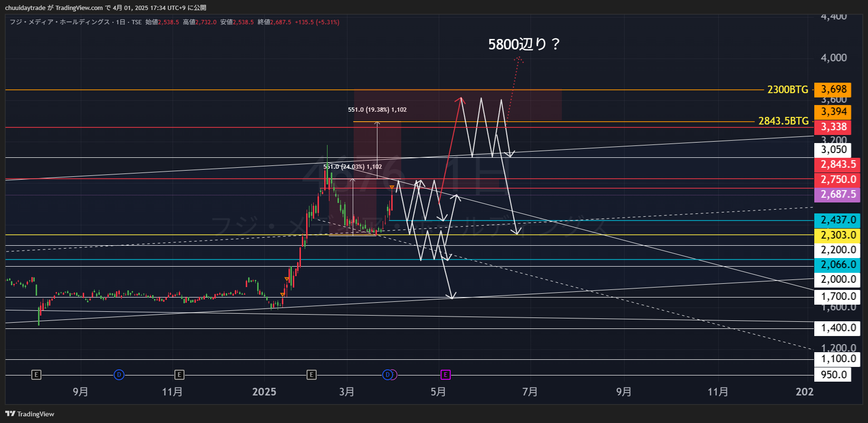This screenshot has width=868, height=423.
Task: Click the orange signal triangle above the latest candle
Action: click(x=392, y=187)
